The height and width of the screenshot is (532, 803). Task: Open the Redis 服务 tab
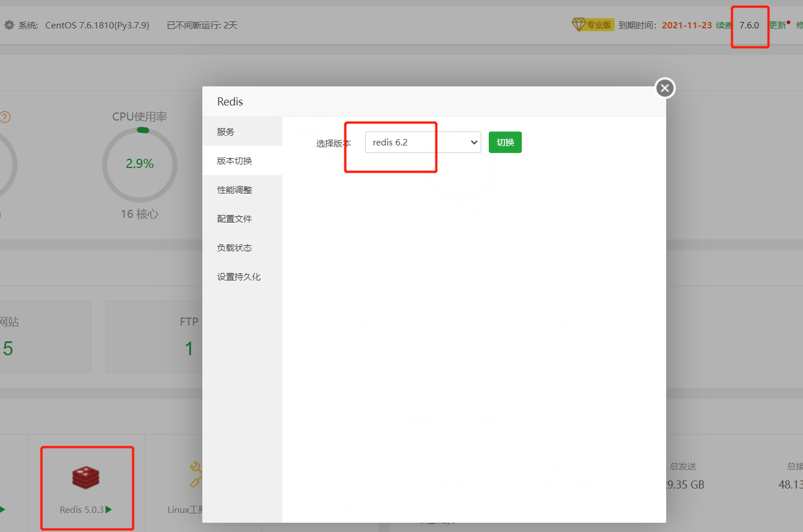242,132
